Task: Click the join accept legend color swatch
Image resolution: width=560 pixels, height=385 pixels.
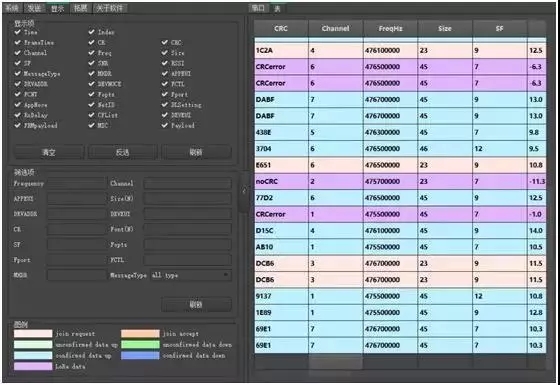Action: (x=140, y=334)
